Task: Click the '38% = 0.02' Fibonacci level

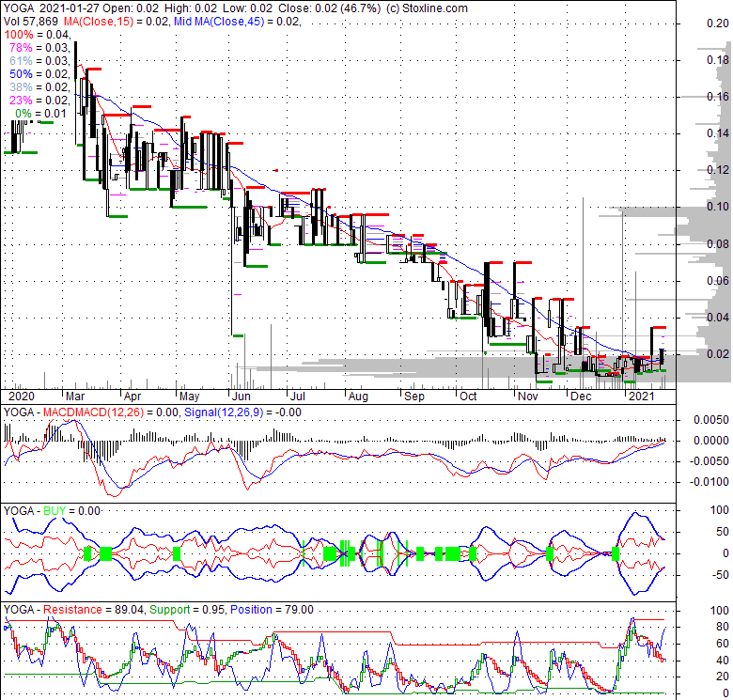Action: click(39, 87)
